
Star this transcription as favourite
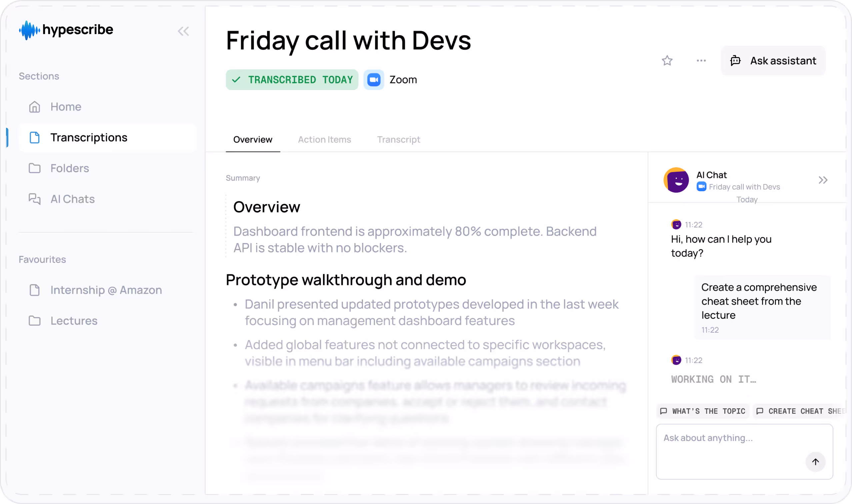coord(667,61)
